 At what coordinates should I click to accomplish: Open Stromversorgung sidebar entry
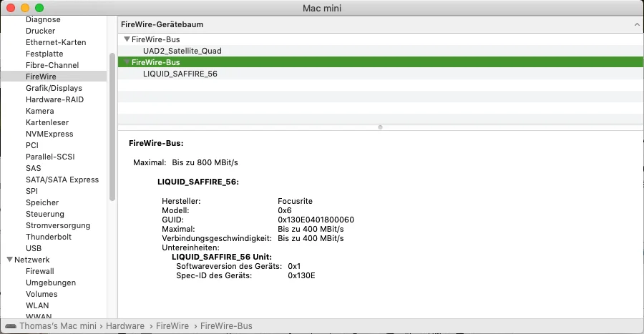coord(58,226)
